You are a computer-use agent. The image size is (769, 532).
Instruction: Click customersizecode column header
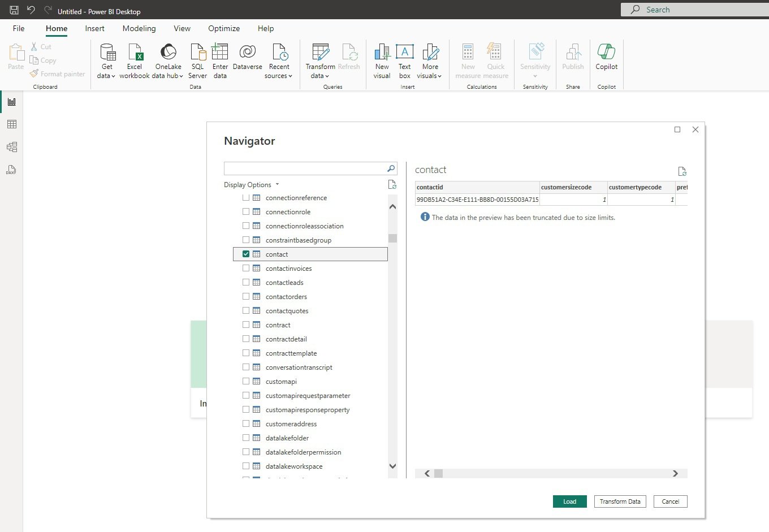[x=573, y=187]
